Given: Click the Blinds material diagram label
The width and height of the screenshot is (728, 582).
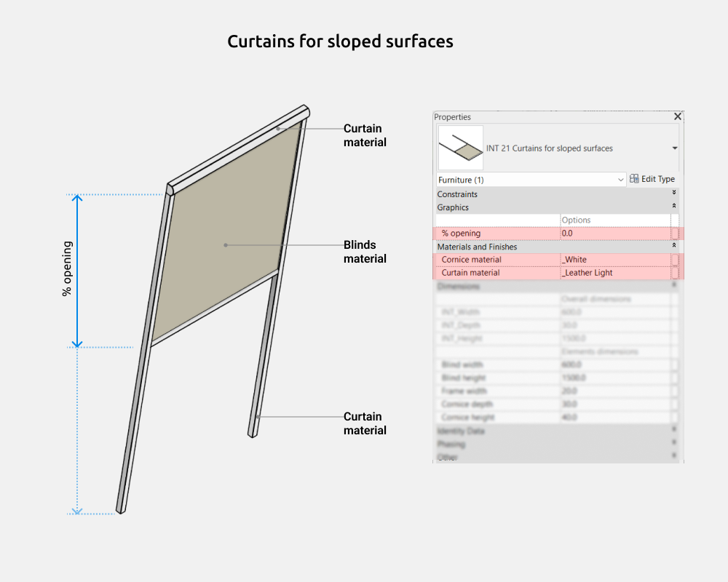Looking at the screenshot, I should coord(365,252).
